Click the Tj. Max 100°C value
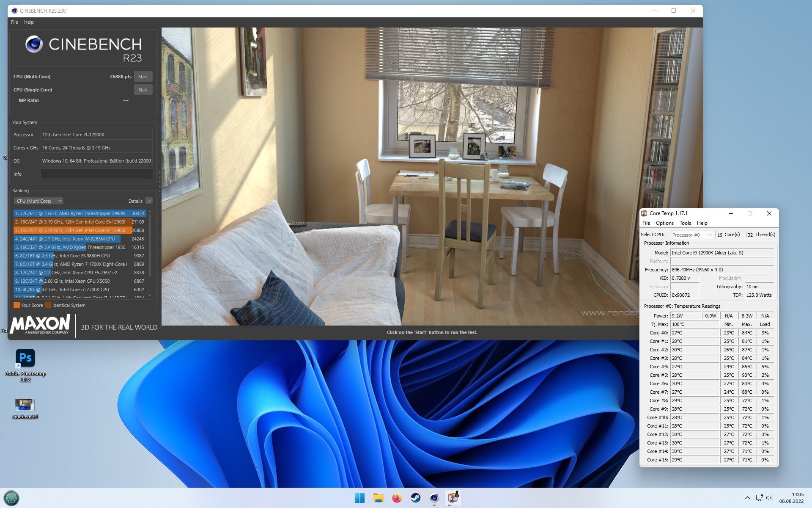 coord(694,324)
